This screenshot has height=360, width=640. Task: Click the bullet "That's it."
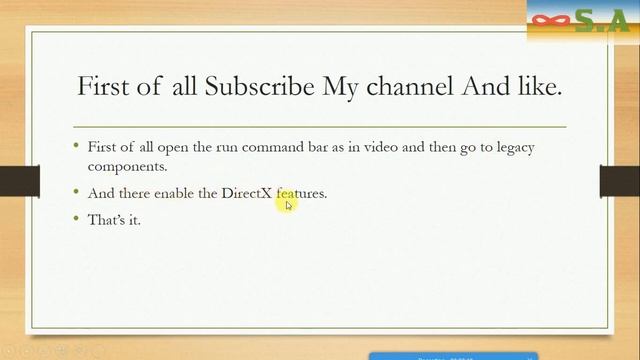coord(114,220)
